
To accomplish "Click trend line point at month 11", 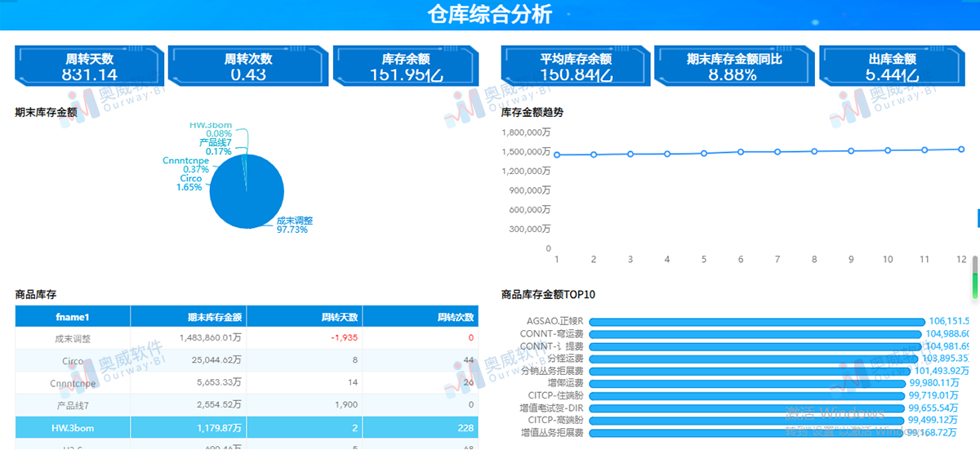I will (x=924, y=149).
